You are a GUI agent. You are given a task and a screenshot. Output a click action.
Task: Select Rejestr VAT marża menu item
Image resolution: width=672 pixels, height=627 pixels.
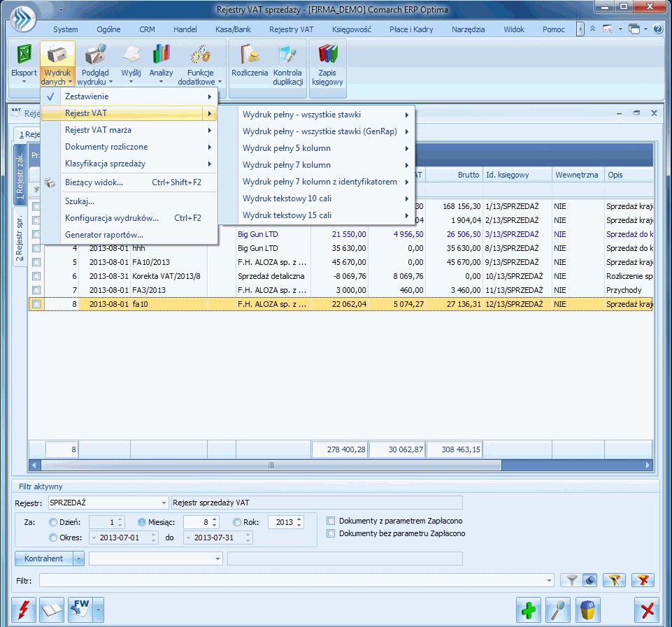[129, 130]
